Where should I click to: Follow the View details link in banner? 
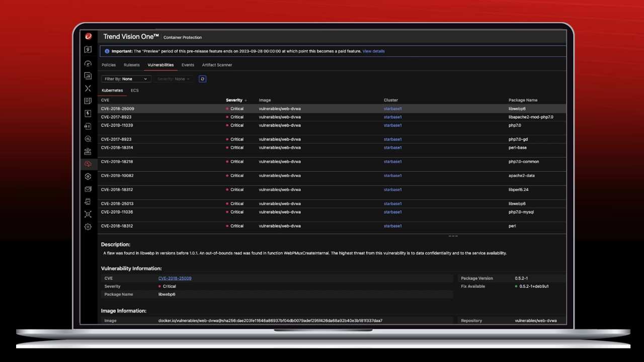[x=373, y=51]
